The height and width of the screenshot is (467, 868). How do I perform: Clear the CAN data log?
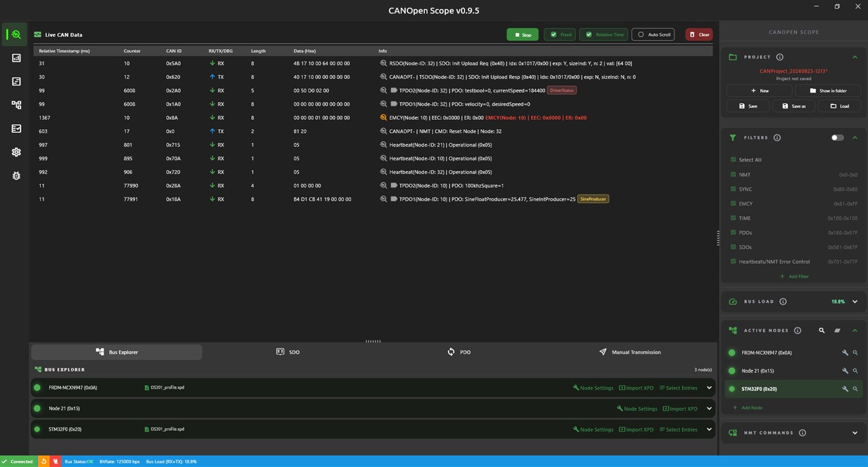pos(699,35)
